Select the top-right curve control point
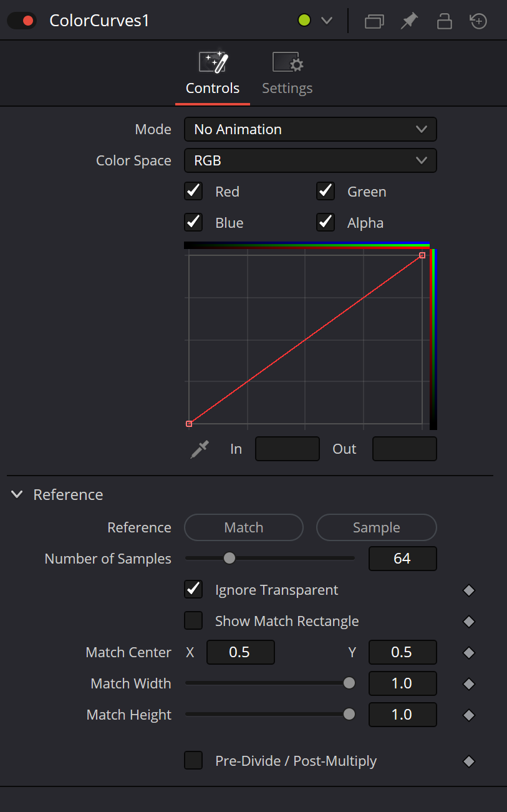 [422, 255]
